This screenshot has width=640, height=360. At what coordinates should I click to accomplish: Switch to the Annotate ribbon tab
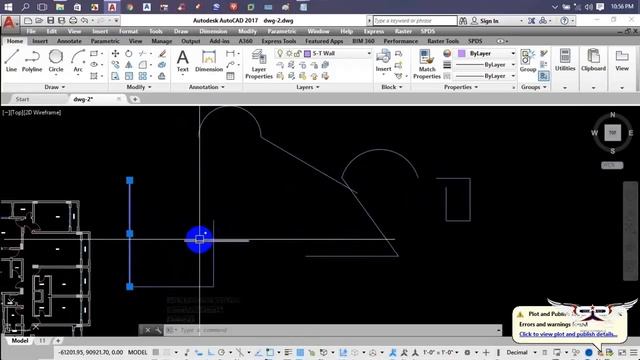(69, 41)
